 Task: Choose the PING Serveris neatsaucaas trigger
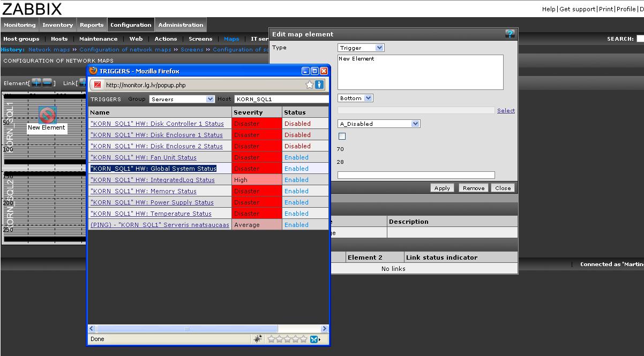[160, 225]
